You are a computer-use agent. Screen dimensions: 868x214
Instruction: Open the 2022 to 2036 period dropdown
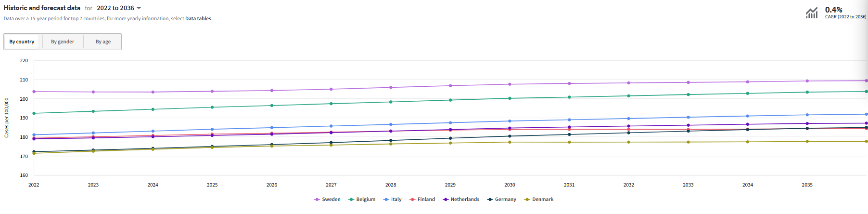(119, 8)
